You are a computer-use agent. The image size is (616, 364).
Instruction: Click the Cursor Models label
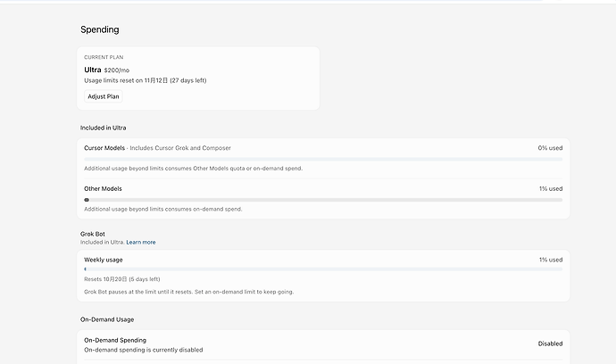104,148
